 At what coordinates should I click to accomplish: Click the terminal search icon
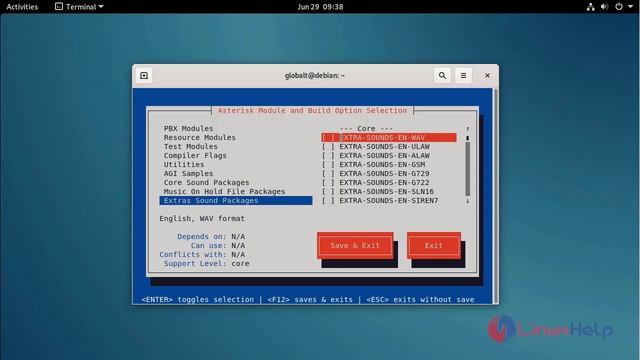click(442, 76)
